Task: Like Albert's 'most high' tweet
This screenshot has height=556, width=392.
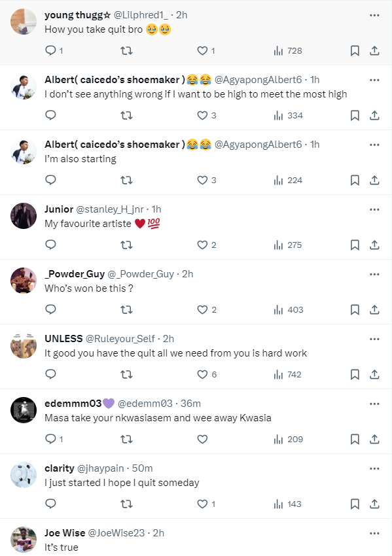Action: point(207,116)
